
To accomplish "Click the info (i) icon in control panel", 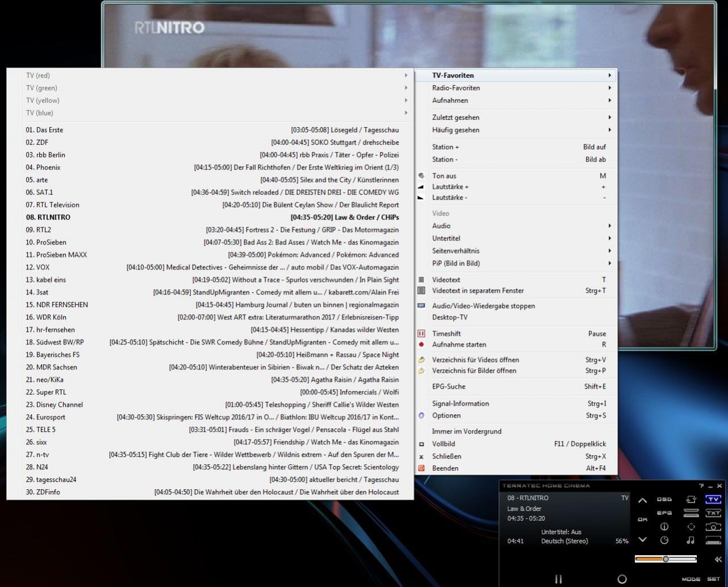I will point(664,527).
